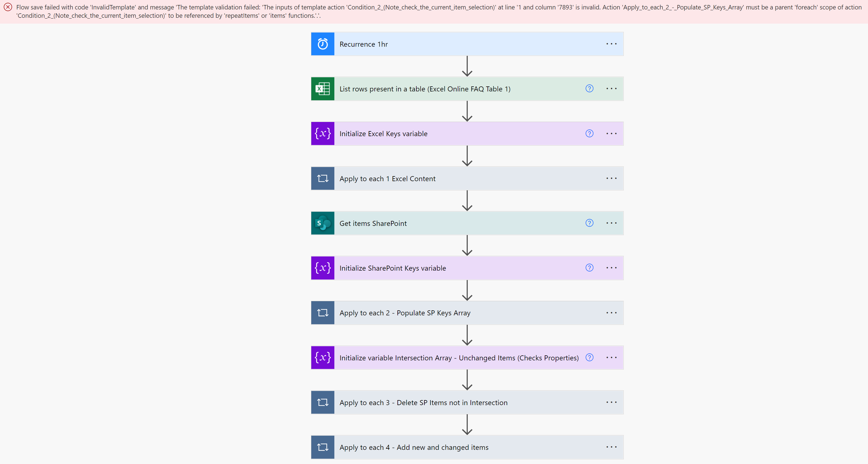Open the ellipsis menu for Apply to each 4
This screenshot has height=464, width=868.
[x=611, y=447]
